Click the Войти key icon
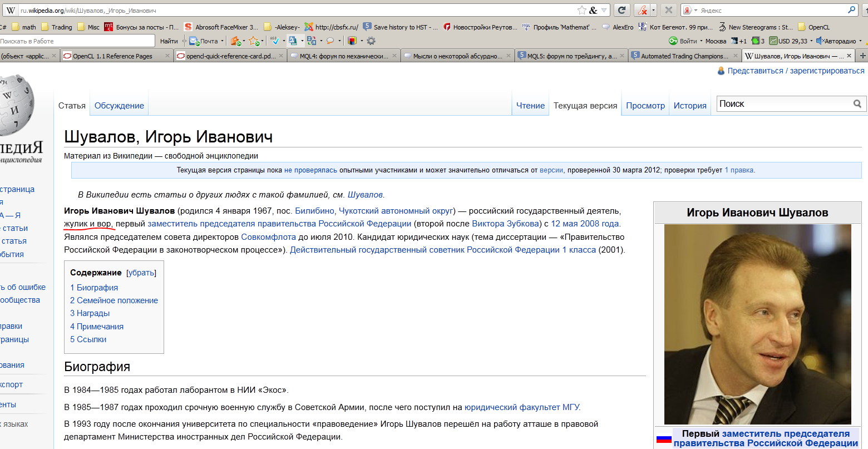Viewport: 868px width, 449px height. point(673,41)
